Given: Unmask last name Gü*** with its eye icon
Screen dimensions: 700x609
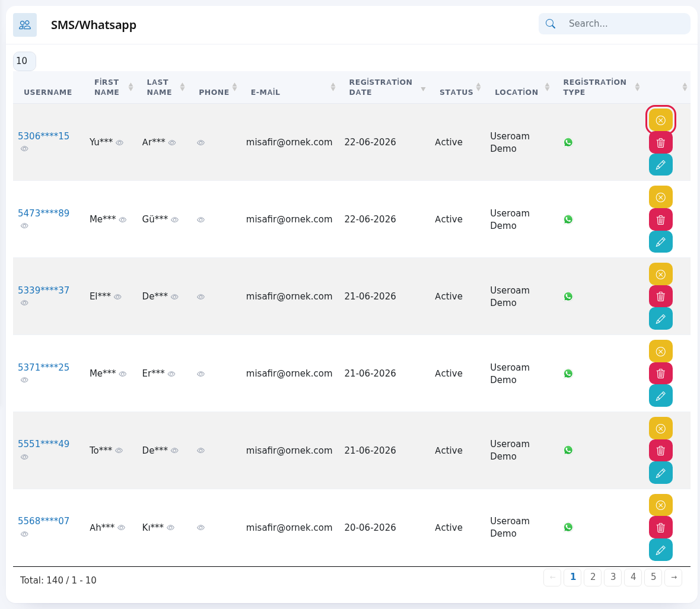Looking at the screenshot, I should [175, 220].
